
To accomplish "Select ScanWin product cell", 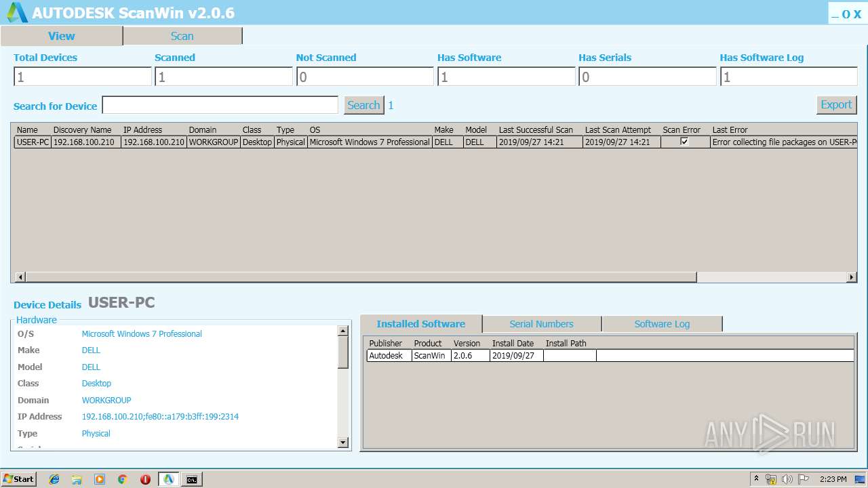I will [431, 356].
